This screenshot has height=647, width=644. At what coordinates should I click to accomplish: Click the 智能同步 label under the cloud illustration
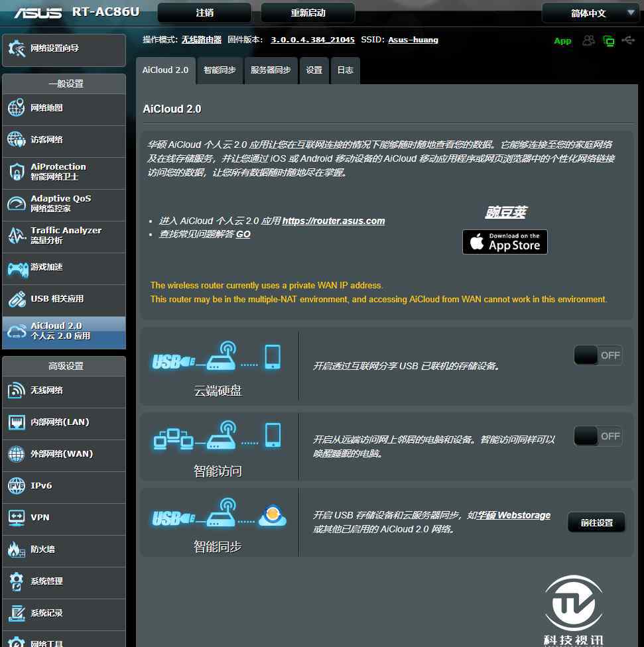pyautogui.click(x=218, y=547)
